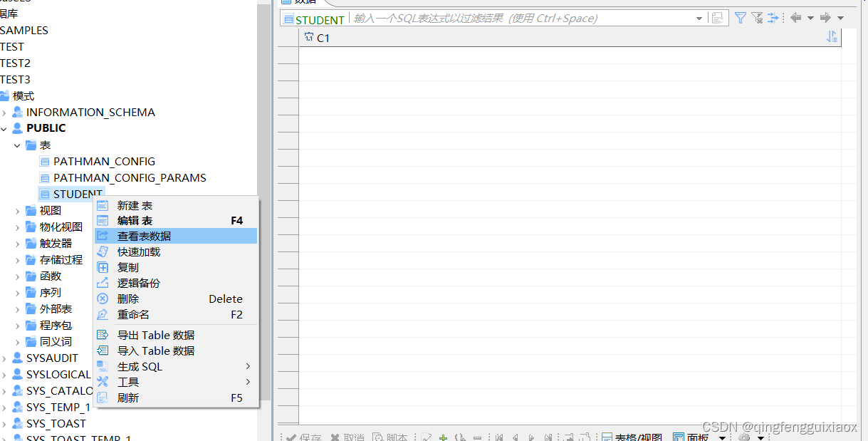Expand the 同义词 folder
The width and height of the screenshot is (868, 441).
18,342
